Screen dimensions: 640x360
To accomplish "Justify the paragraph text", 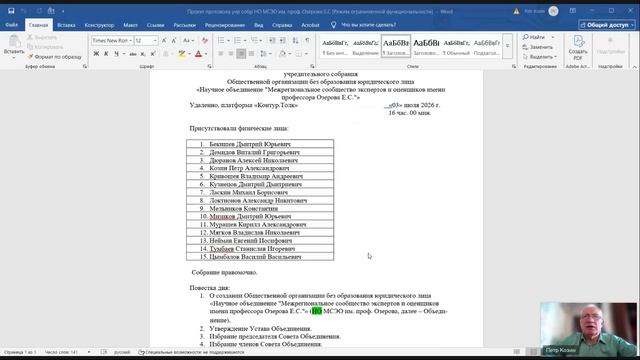I will pos(251,54).
